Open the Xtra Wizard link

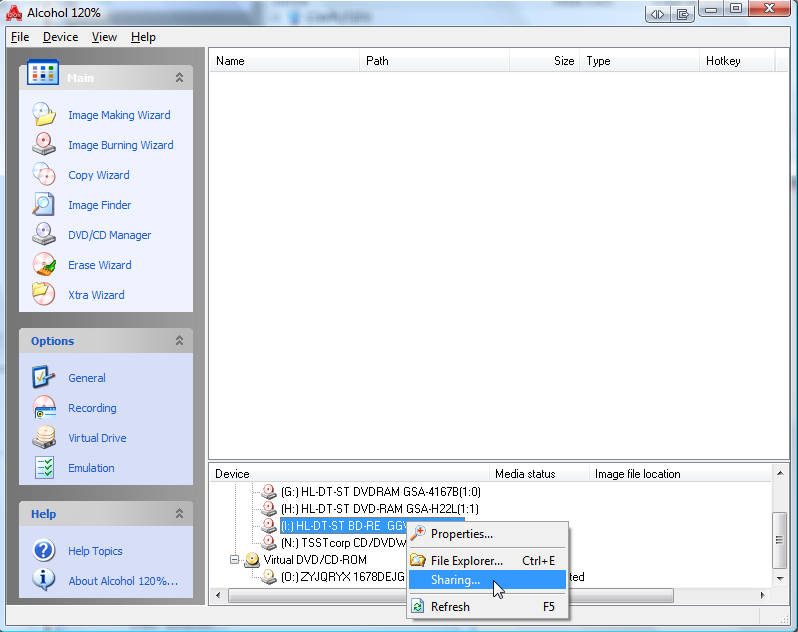click(x=96, y=295)
